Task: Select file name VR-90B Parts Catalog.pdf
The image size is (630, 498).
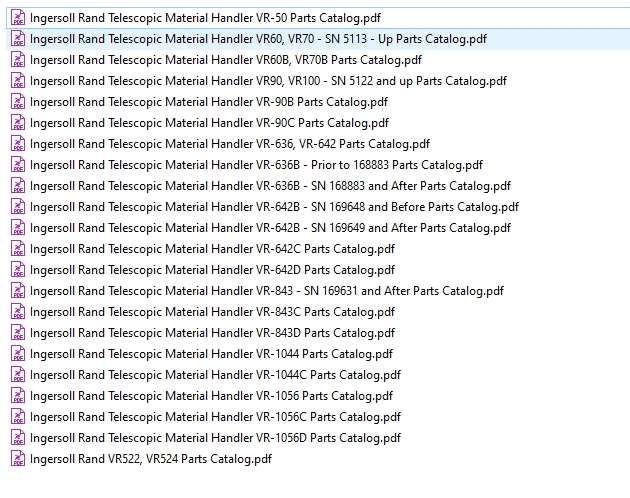Action: (x=209, y=102)
